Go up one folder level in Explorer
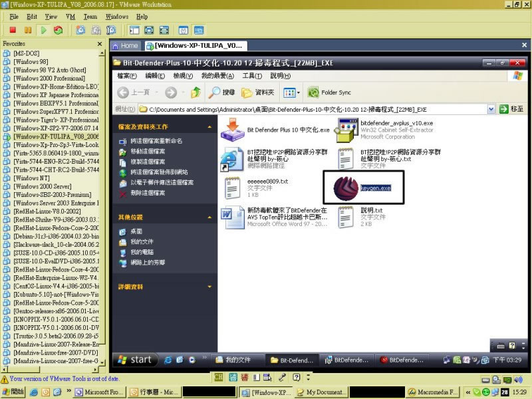 click(196, 92)
